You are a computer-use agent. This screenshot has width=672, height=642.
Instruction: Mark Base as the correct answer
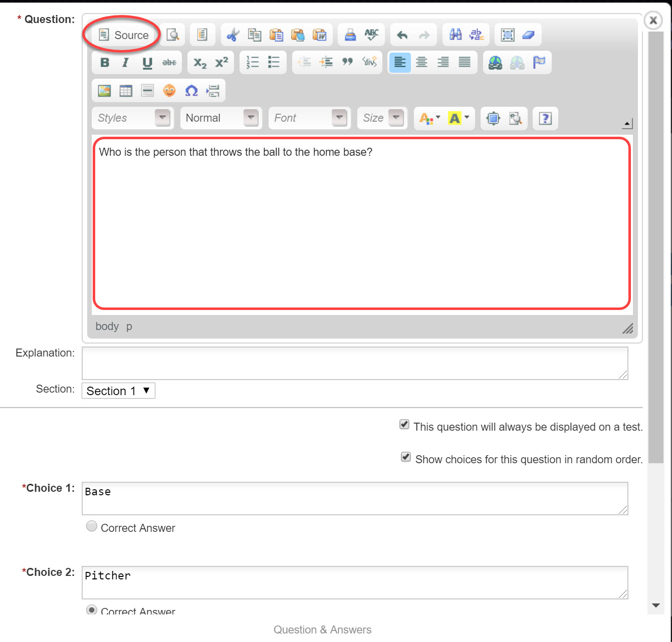point(92,526)
